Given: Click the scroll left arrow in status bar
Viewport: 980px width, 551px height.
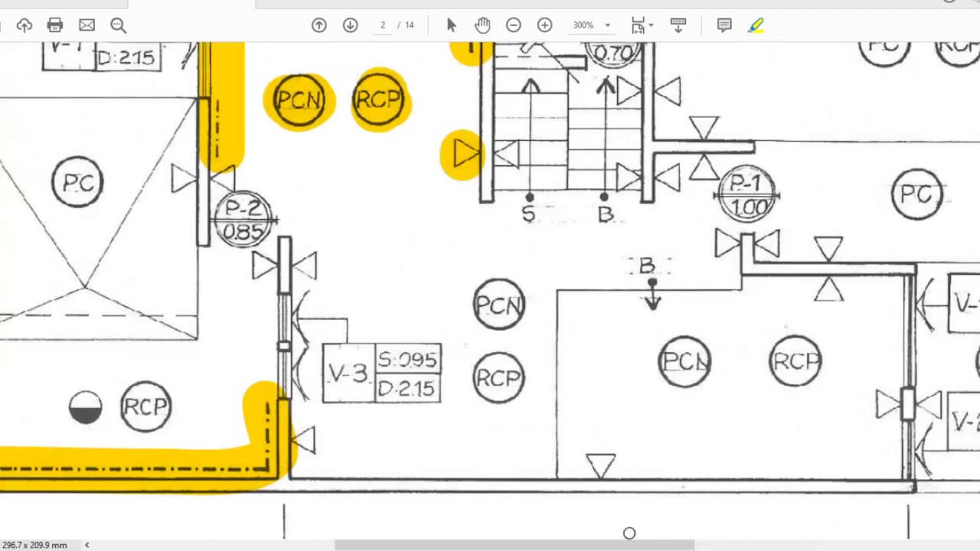Looking at the screenshot, I should tap(87, 545).
